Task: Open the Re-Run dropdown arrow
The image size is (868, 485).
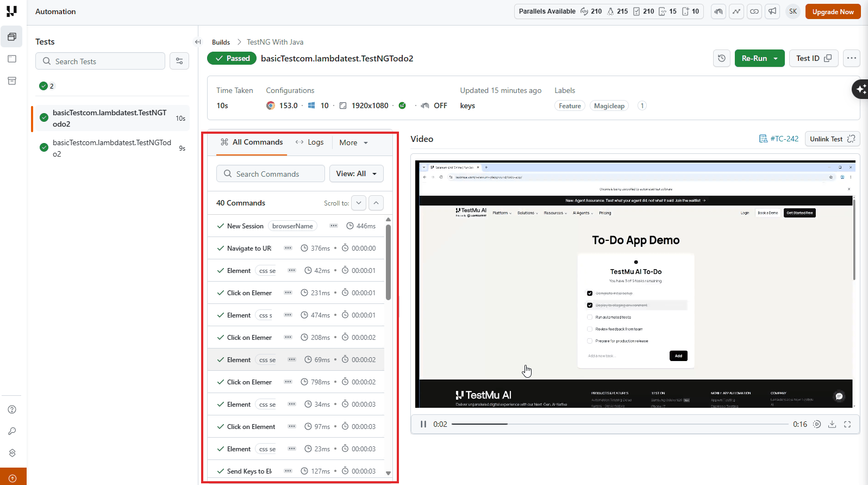Action: point(776,58)
